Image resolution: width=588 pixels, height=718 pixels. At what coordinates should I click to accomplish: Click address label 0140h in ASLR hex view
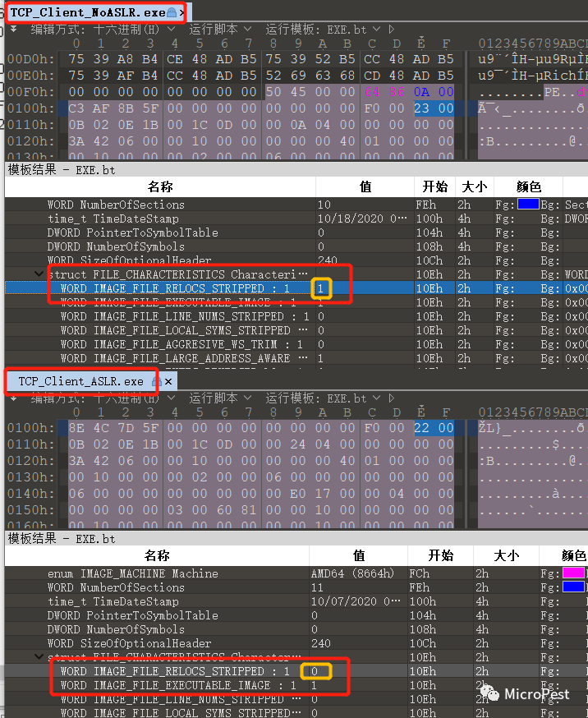tap(30, 494)
